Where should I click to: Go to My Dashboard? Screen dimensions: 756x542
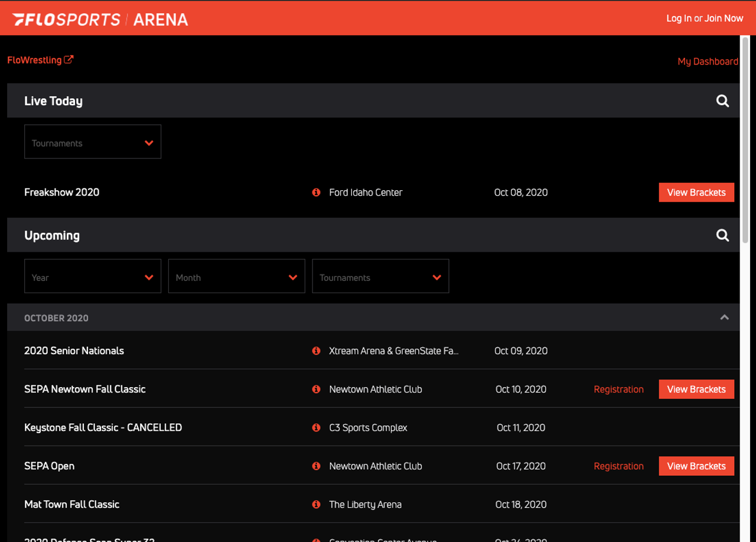[708, 61]
